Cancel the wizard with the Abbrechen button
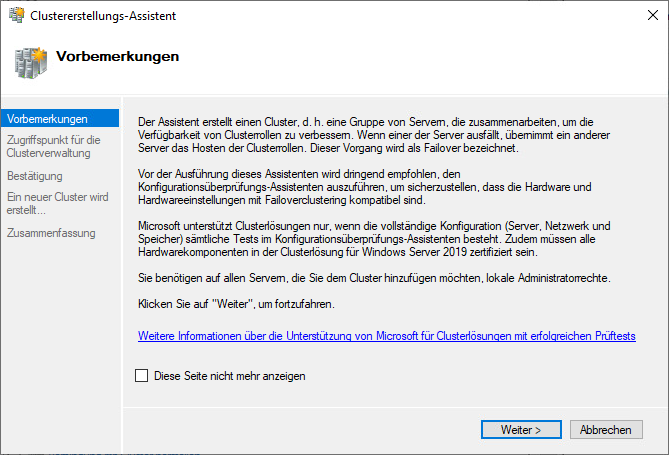 tap(606, 429)
